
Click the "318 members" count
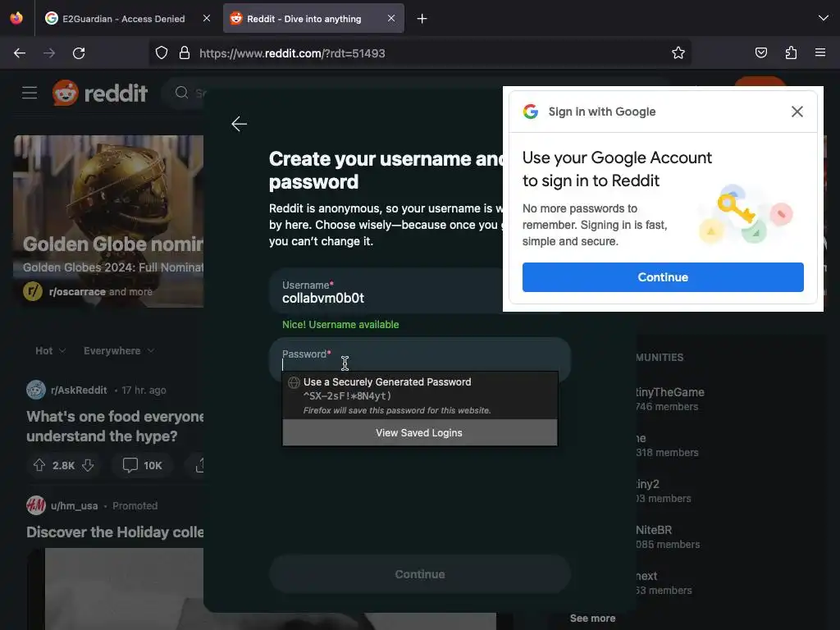tap(667, 453)
